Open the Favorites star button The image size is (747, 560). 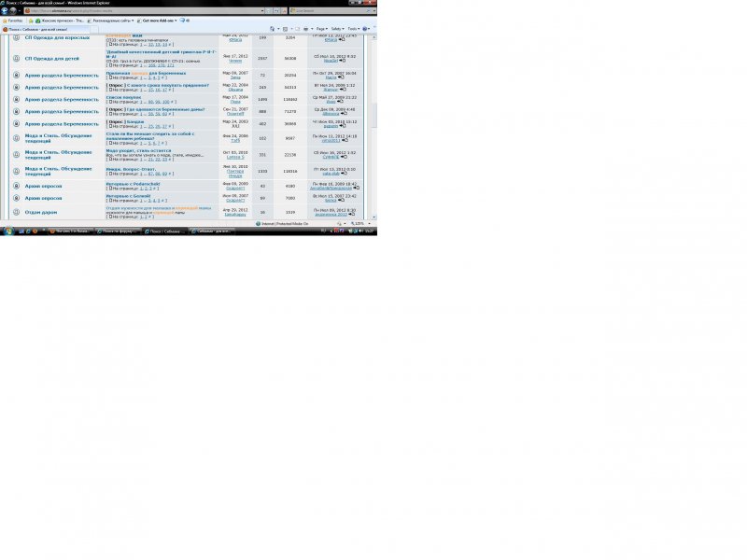click(x=12, y=21)
